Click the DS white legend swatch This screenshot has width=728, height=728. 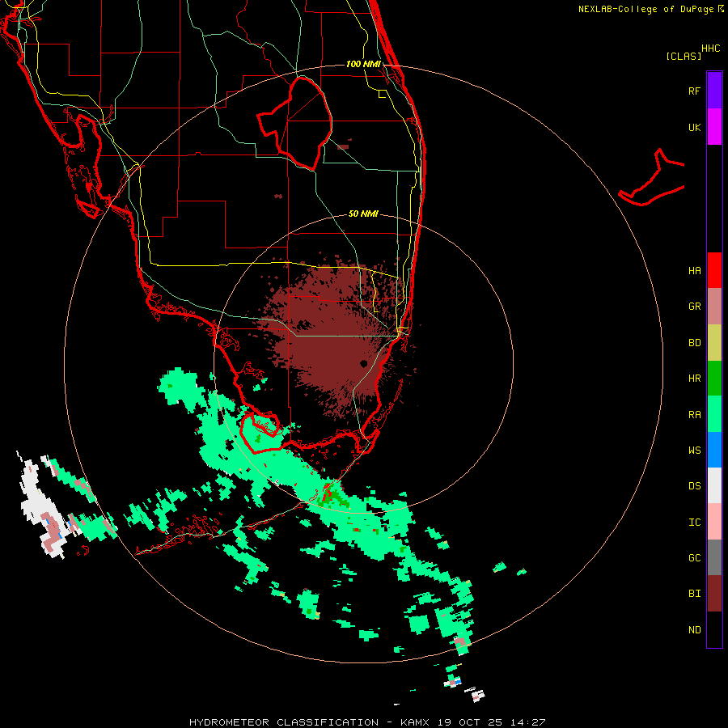click(714, 485)
